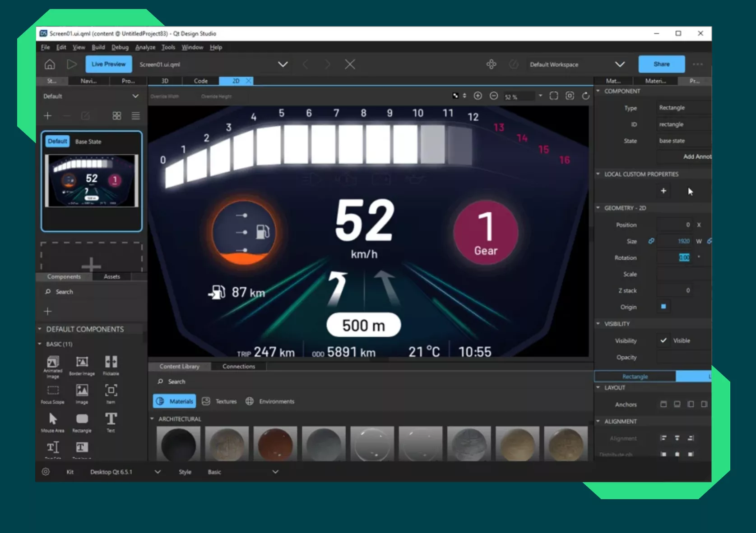This screenshot has width=756, height=533.
Task: Click the workspace flower icon
Action: point(492,64)
